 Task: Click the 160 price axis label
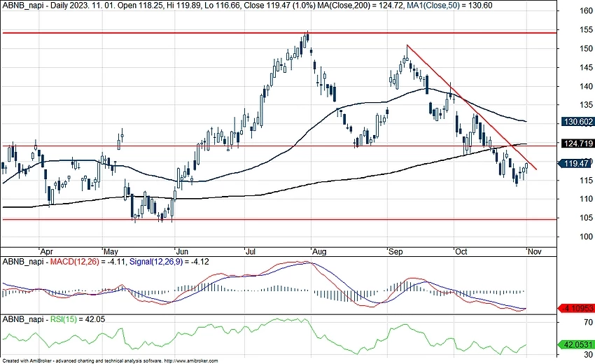pyautogui.click(x=587, y=10)
